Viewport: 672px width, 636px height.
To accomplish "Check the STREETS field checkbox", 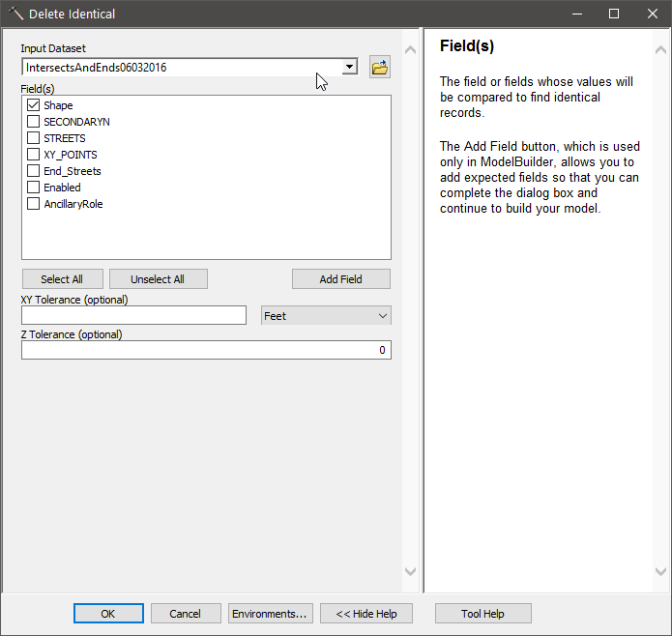I will pos(33,138).
